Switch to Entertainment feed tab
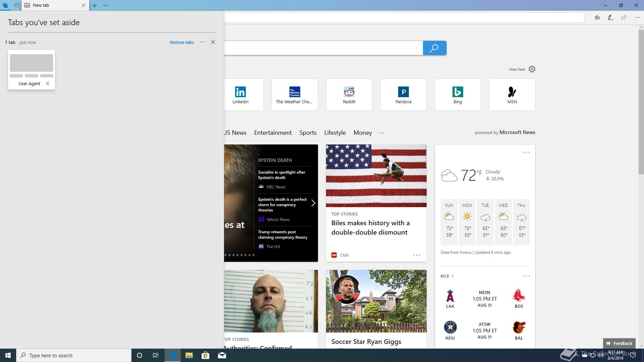The height and width of the screenshot is (362, 644). (x=273, y=133)
